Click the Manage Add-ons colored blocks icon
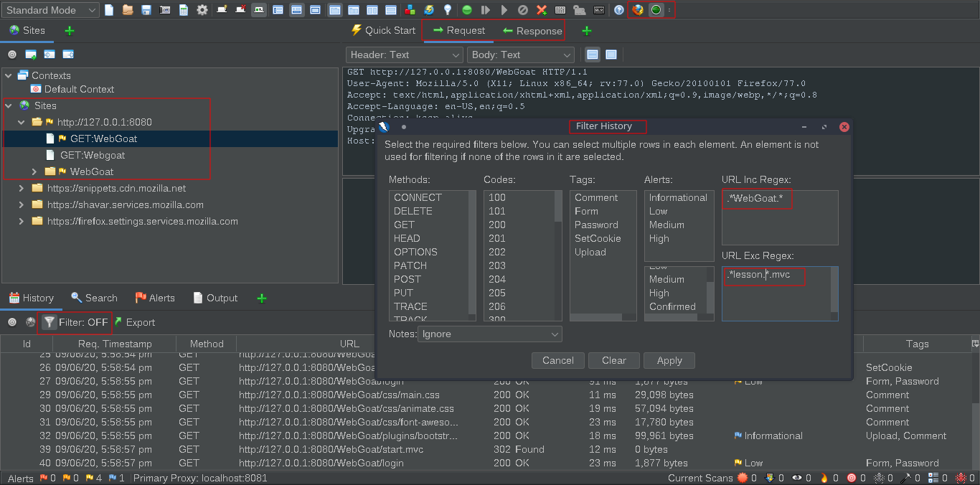 tap(410, 10)
